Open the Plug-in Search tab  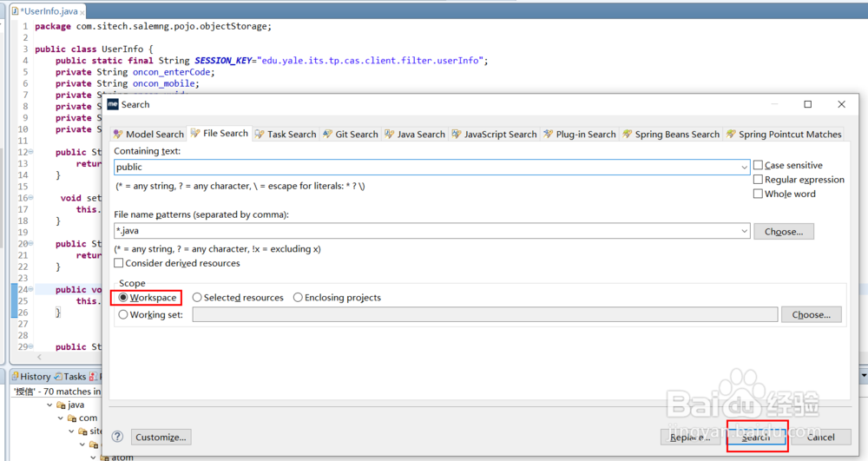pyautogui.click(x=579, y=135)
